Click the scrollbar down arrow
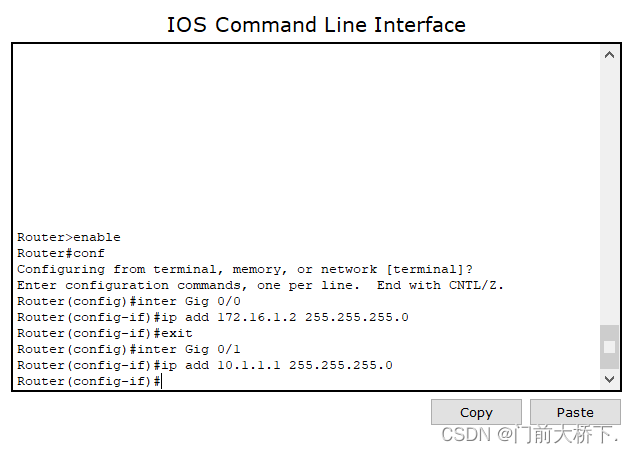The width and height of the screenshot is (633, 453). [609, 379]
